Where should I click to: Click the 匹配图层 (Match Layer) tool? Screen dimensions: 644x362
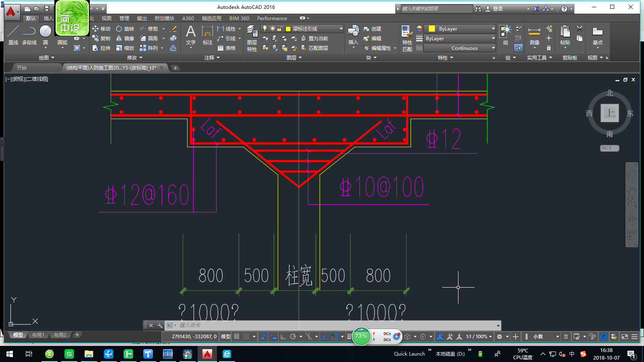314,48
